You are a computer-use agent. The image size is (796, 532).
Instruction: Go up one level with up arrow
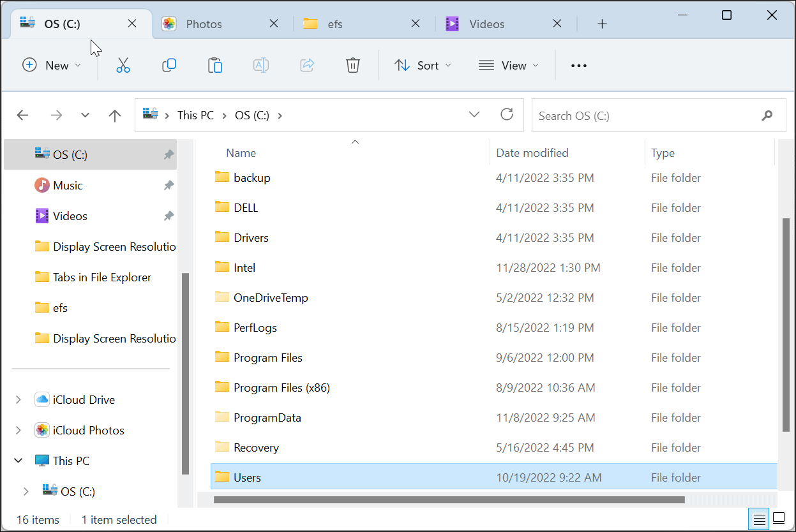(x=115, y=115)
